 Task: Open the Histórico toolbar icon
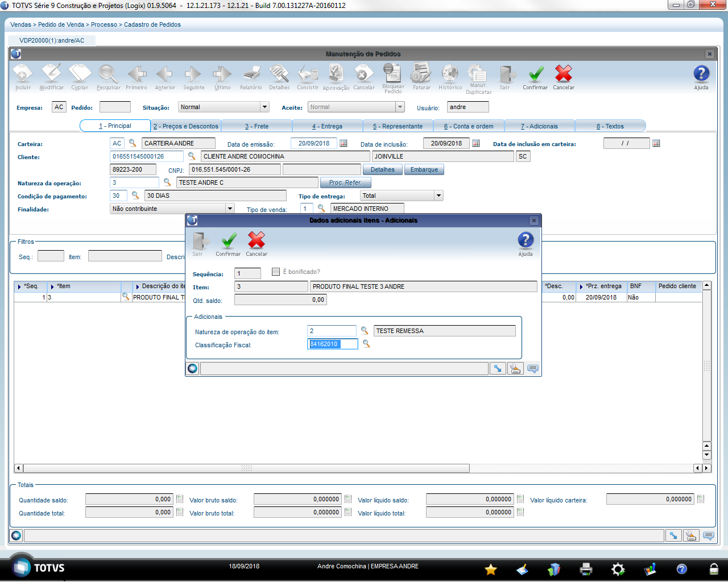click(x=450, y=77)
